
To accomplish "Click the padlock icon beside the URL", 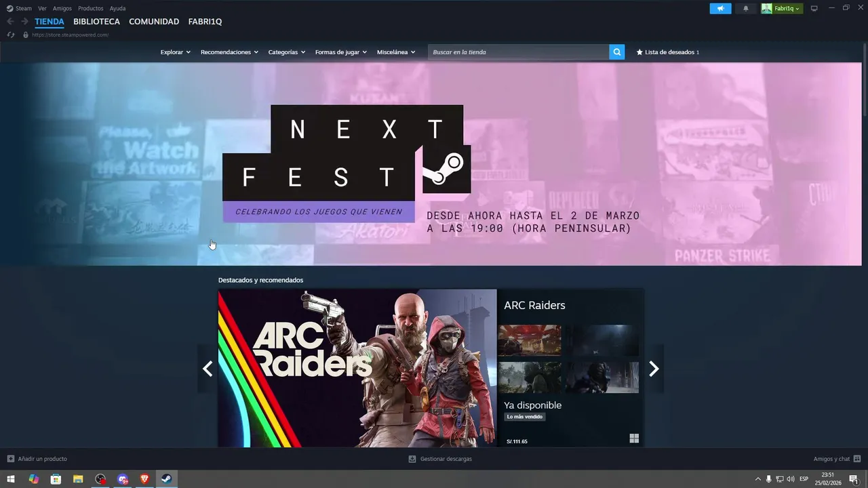I will point(26,35).
